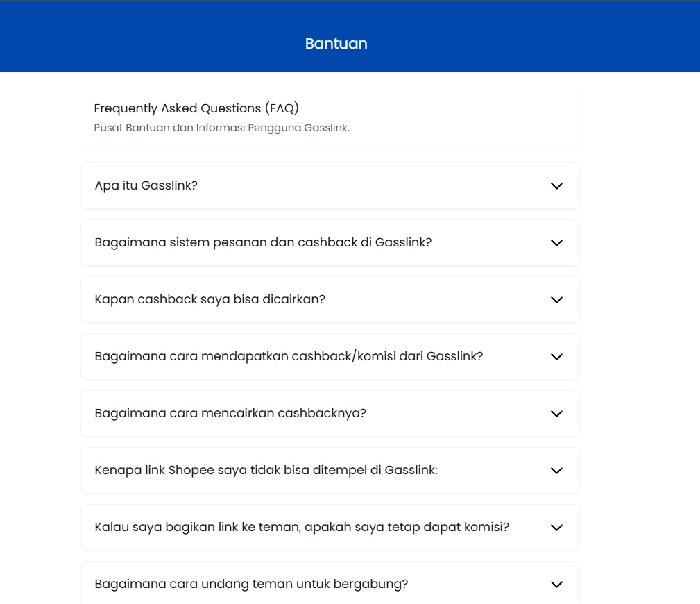Expand the "Apa itu Gasslink?" question text

pos(146,186)
